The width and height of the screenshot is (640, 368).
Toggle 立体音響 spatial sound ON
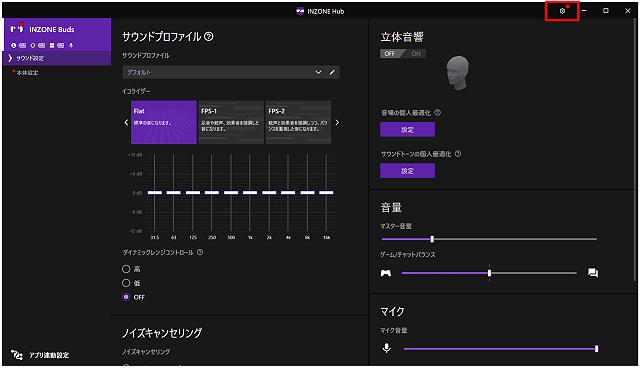[x=416, y=53]
